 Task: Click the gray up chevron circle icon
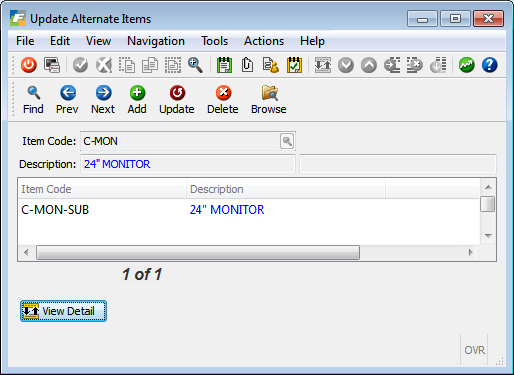point(369,65)
